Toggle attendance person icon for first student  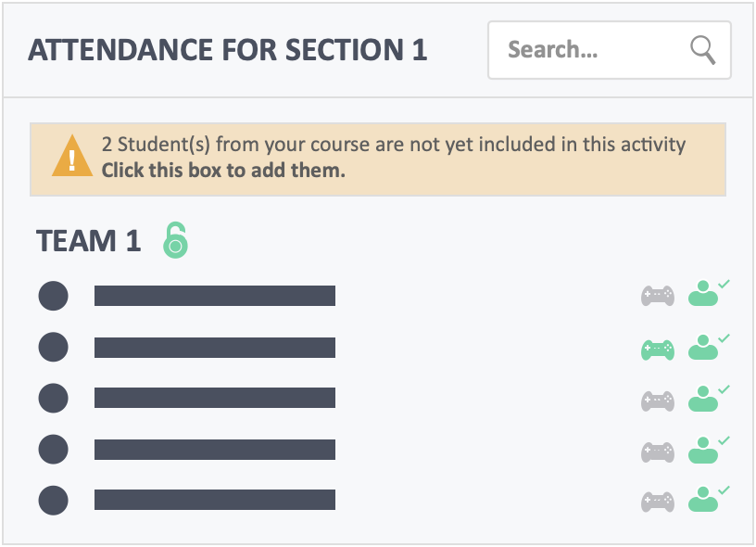click(708, 293)
